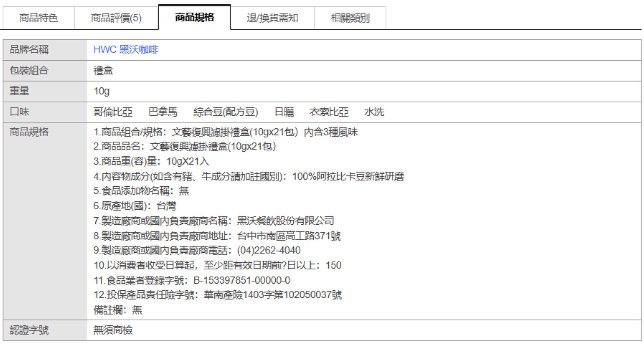Click the 認證字號 row label
The width and height of the screenshot is (644, 347).
click(29, 330)
